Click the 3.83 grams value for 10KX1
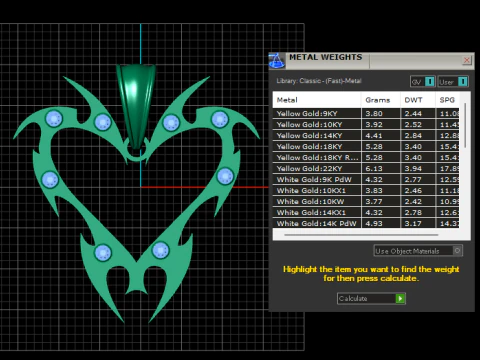 pos(374,190)
